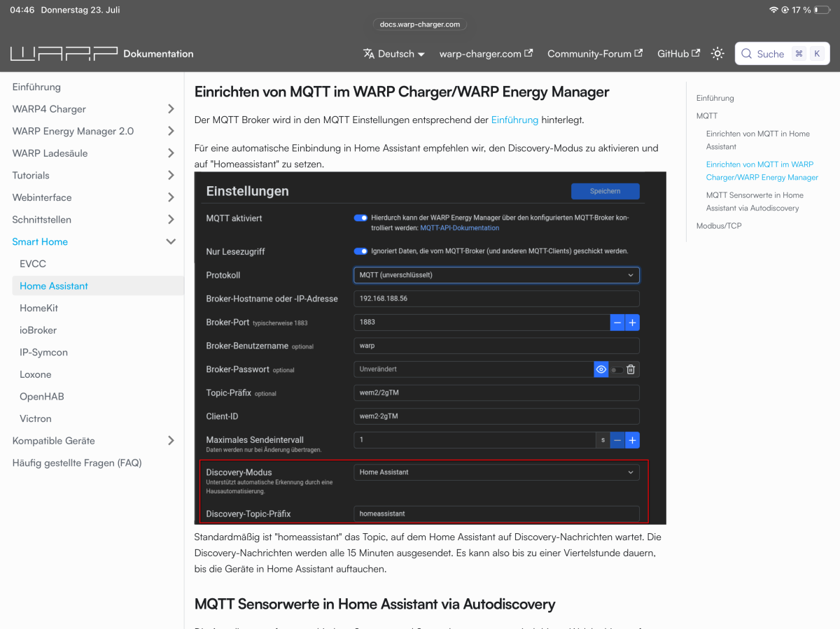Click the Broker-Hostname input field
This screenshot has height=629, width=840.
(x=496, y=299)
